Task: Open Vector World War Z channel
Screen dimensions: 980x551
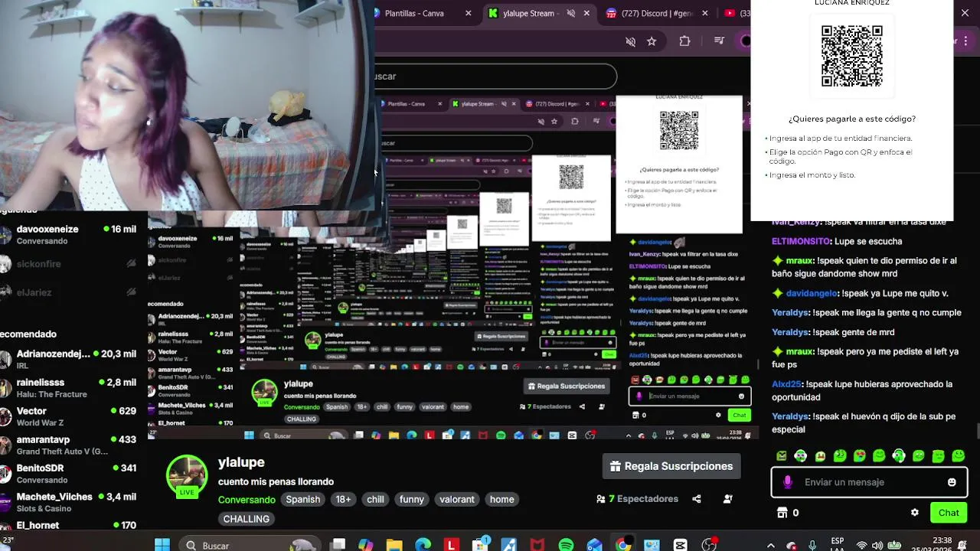Action: [x=69, y=416]
